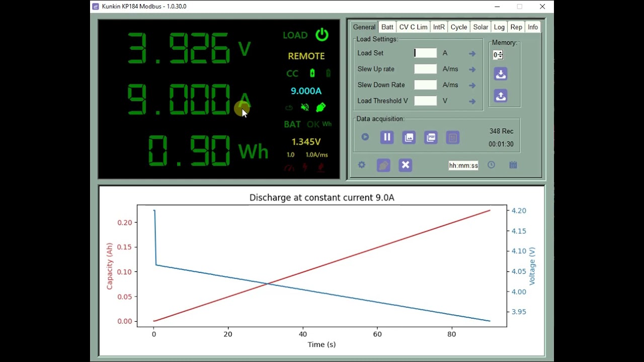Click the dim loop icon on display
Image resolution: width=644 pixels, height=362 pixels.
point(289,108)
